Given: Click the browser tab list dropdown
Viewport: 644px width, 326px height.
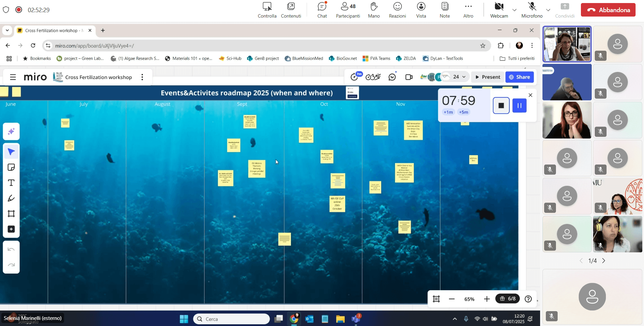Looking at the screenshot, I should [x=7, y=30].
